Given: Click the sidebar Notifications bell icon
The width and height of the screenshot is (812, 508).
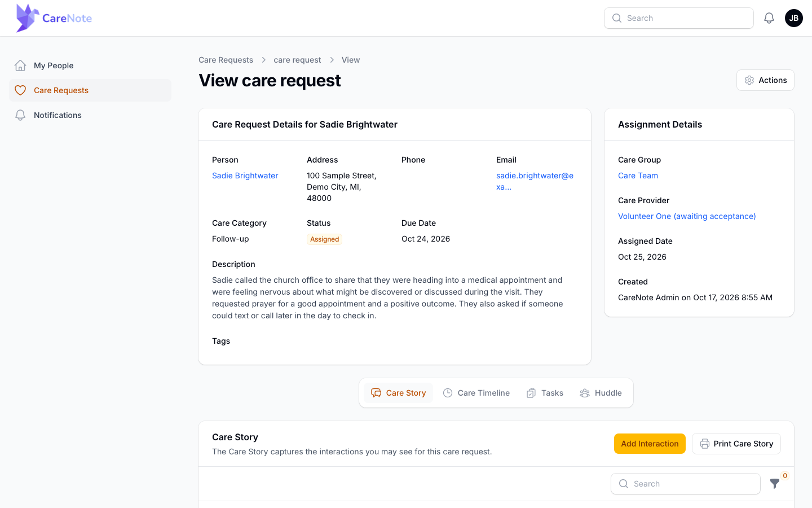Looking at the screenshot, I should click(x=20, y=115).
